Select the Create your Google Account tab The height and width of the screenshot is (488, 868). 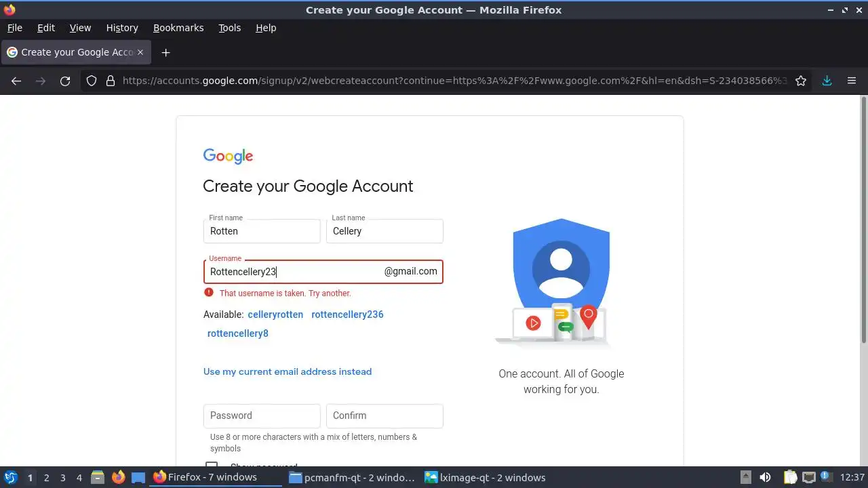tap(76, 52)
